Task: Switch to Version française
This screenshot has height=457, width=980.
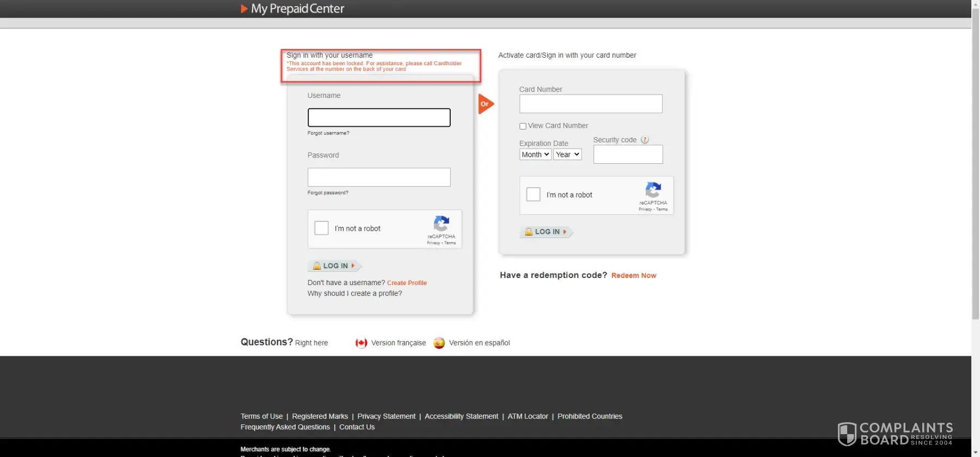Action: click(399, 343)
